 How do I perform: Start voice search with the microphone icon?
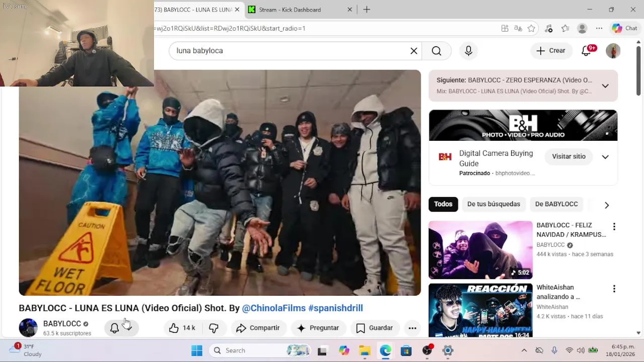click(468, 51)
